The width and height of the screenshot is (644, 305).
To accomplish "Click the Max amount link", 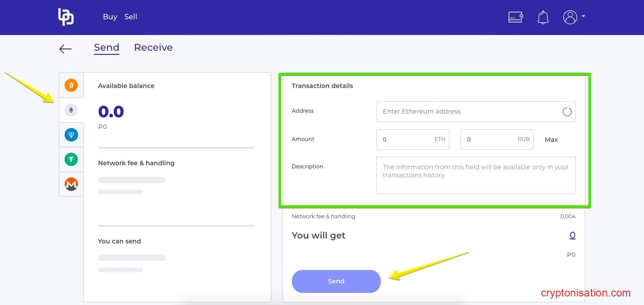I will tap(551, 140).
